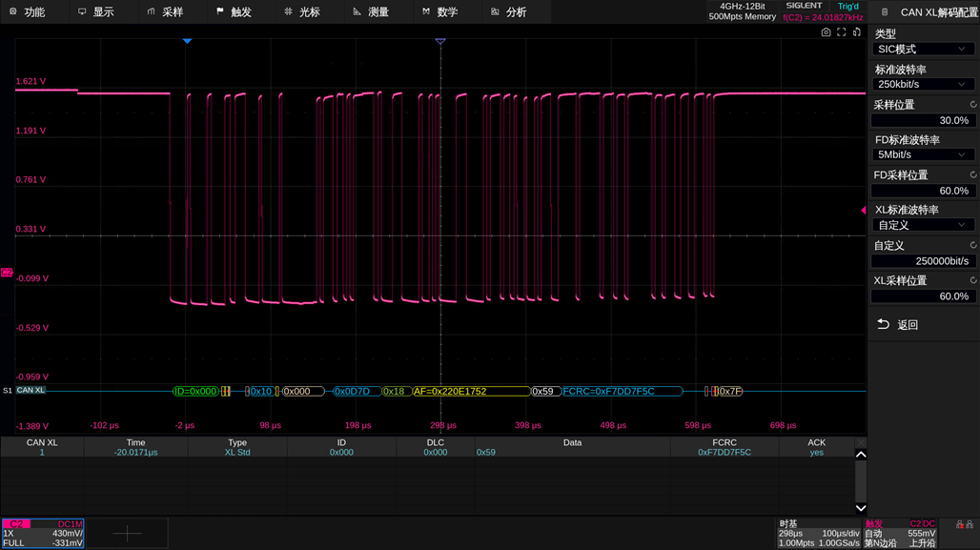Select the ID=0x000 decode segment on the bus
The height and width of the screenshot is (550, 980).
pos(195,391)
